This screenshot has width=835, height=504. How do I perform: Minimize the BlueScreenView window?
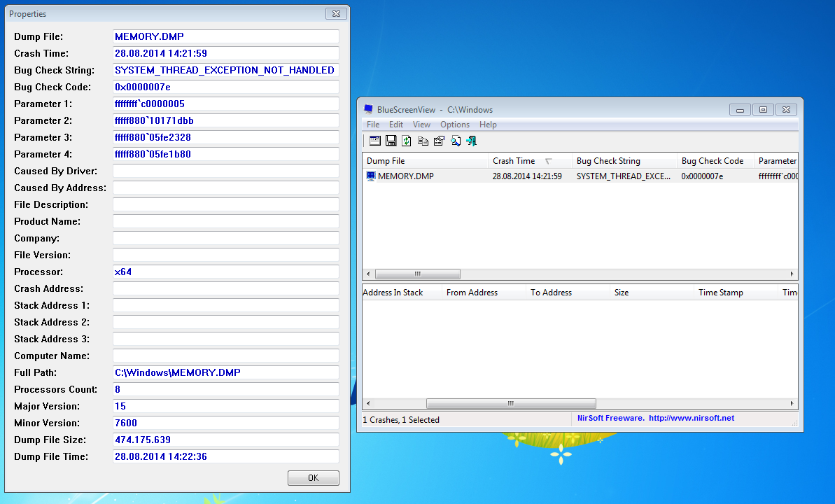[x=741, y=109]
